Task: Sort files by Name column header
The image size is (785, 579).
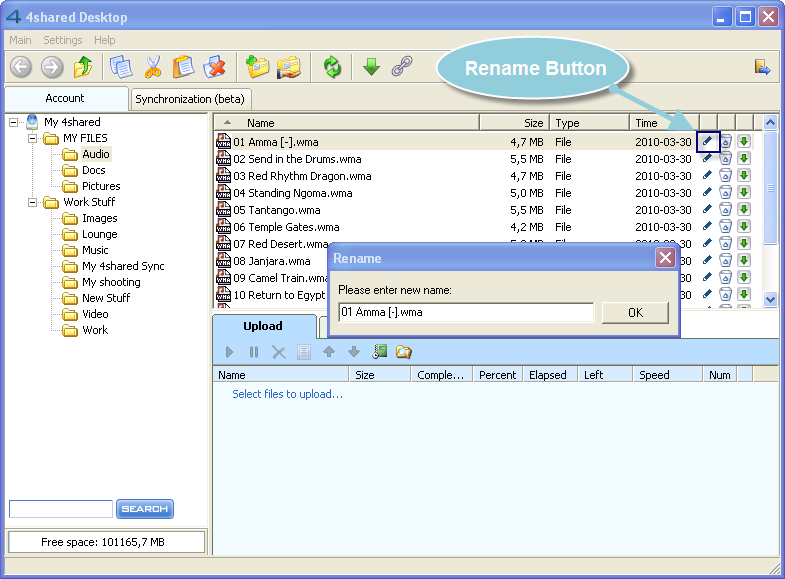Action: pos(346,123)
